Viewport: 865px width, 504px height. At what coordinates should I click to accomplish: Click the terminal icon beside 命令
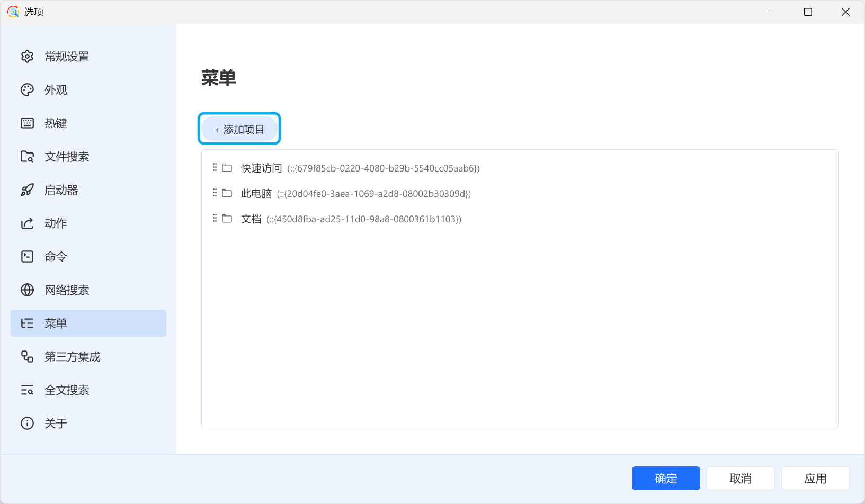click(x=27, y=257)
